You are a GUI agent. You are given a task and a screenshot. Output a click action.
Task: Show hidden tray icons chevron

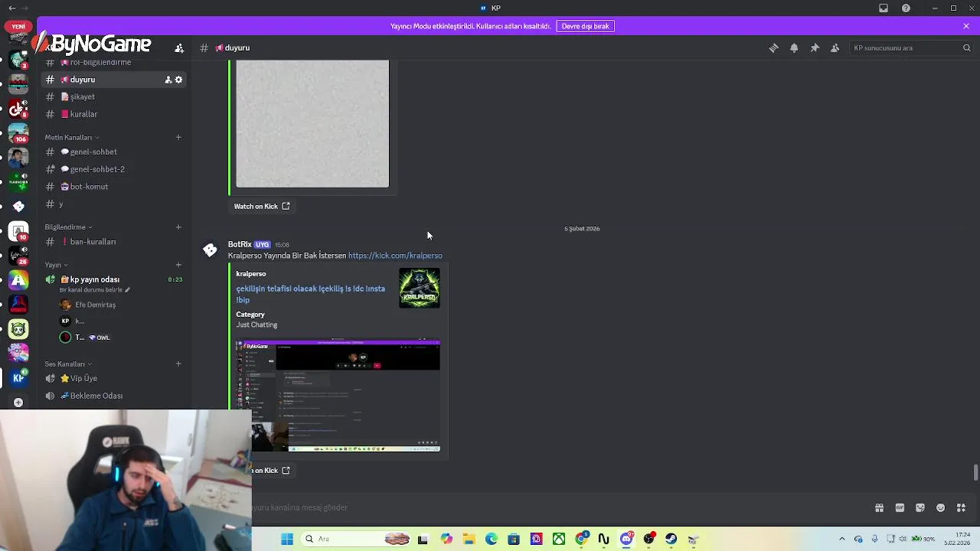coord(842,539)
